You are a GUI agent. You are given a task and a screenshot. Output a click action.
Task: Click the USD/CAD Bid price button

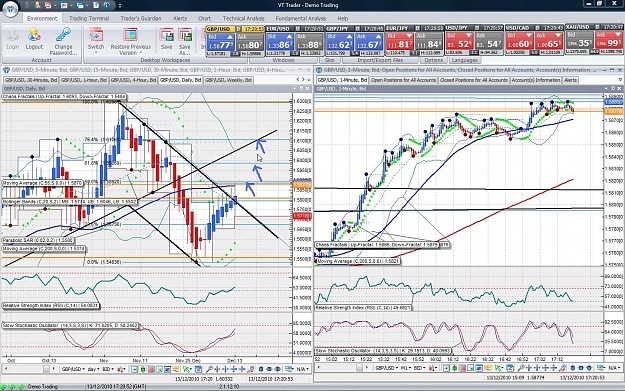(x=519, y=41)
